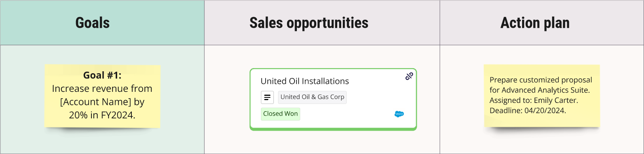Open the United Oil Installations card title

point(305,81)
